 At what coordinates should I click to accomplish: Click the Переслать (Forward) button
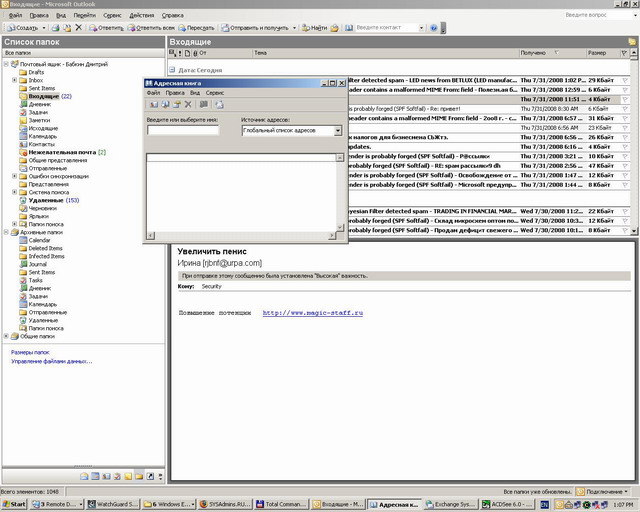pos(196,28)
